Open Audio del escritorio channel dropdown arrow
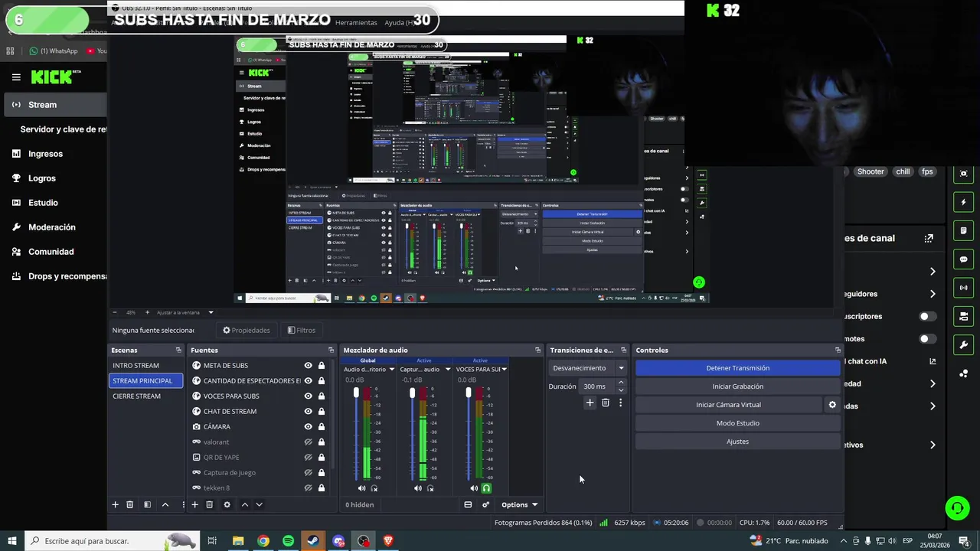The height and width of the screenshot is (551, 980). tap(391, 370)
